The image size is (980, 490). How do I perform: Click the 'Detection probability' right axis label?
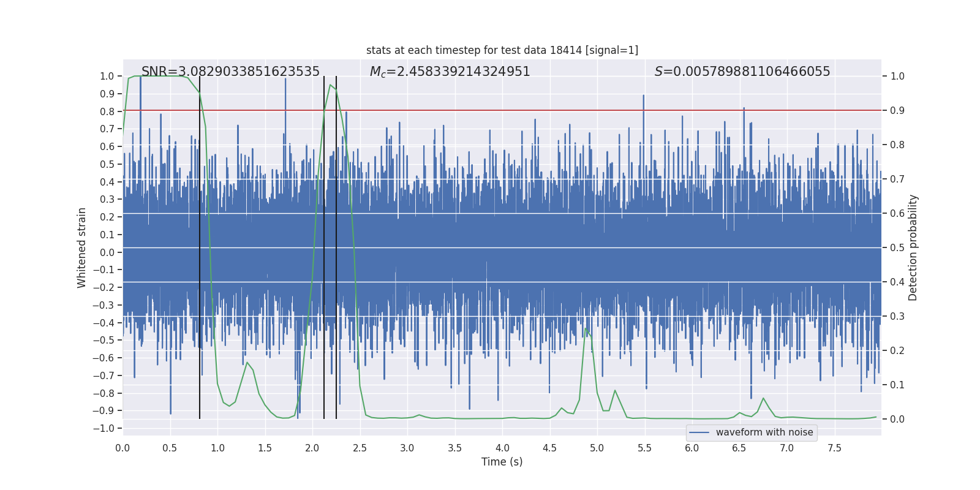913,247
